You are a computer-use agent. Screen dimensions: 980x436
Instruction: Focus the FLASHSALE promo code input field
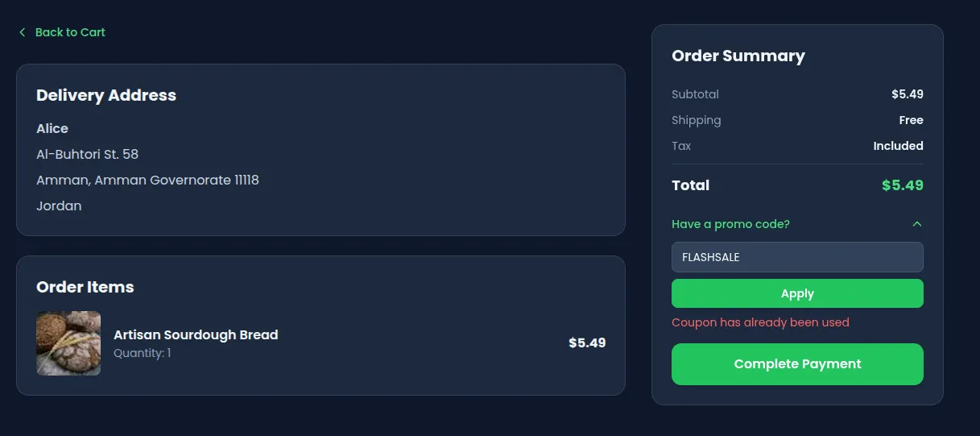[796, 257]
